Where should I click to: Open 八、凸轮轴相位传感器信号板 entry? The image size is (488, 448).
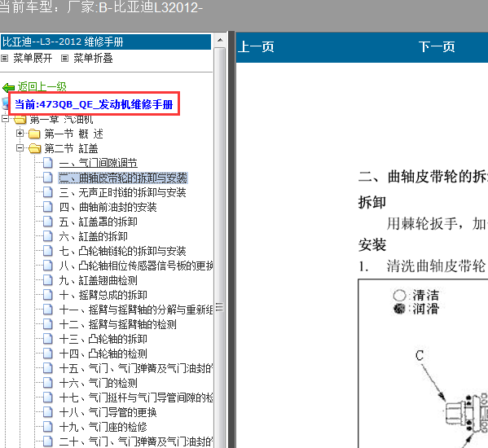pyautogui.click(x=136, y=266)
